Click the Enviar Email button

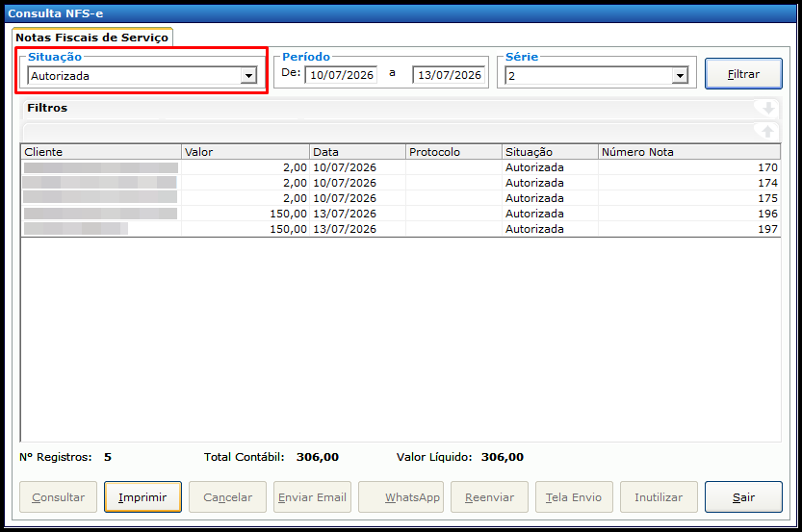pyautogui.click(x=312, y=496)
